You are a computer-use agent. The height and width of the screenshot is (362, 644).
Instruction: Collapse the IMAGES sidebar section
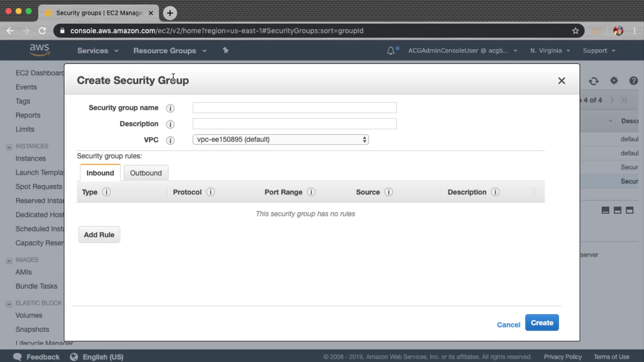(x=9, y=260)
